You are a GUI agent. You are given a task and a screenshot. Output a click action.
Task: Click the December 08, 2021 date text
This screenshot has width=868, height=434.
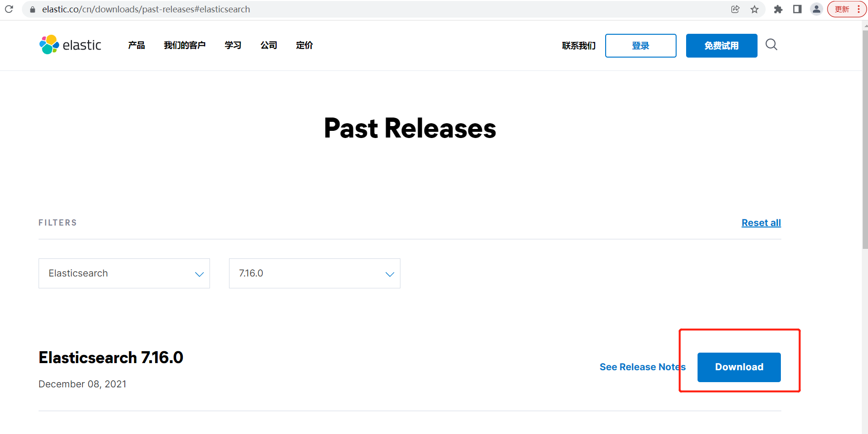click(82, 384)
